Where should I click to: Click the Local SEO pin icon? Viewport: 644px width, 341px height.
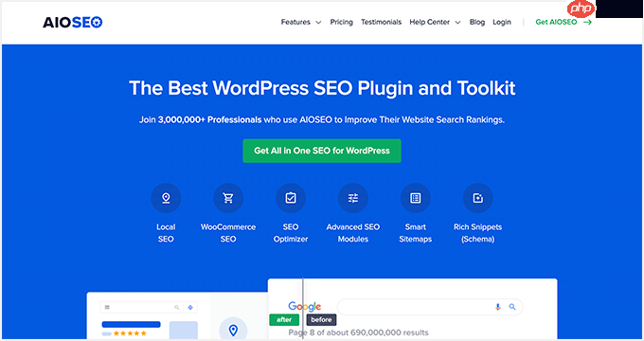(x=166, y=198)
